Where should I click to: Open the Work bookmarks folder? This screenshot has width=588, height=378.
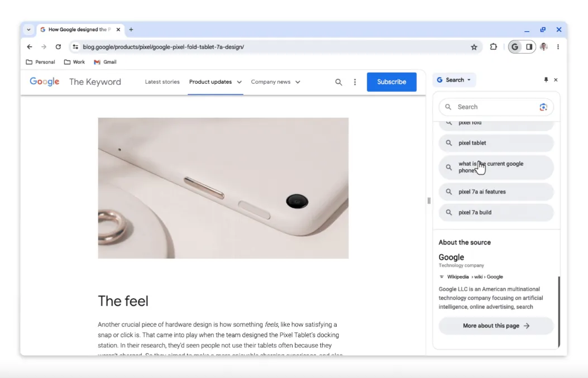74,62
